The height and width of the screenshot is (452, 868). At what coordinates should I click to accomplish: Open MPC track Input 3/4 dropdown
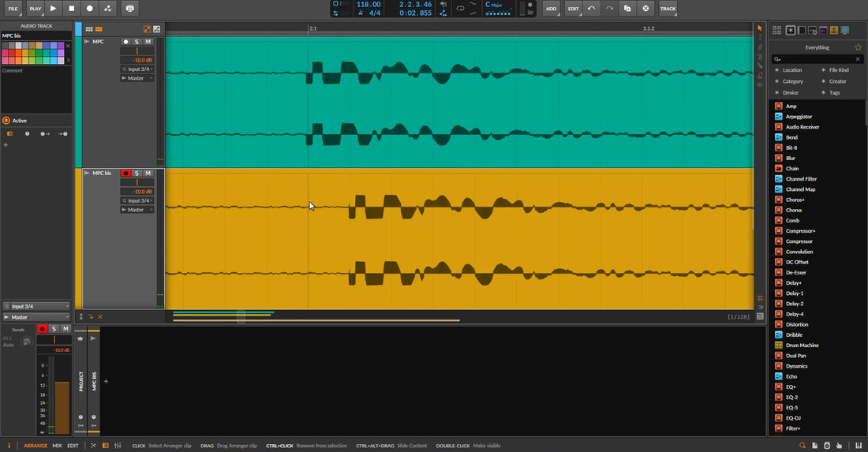click(x=137, y=69)
